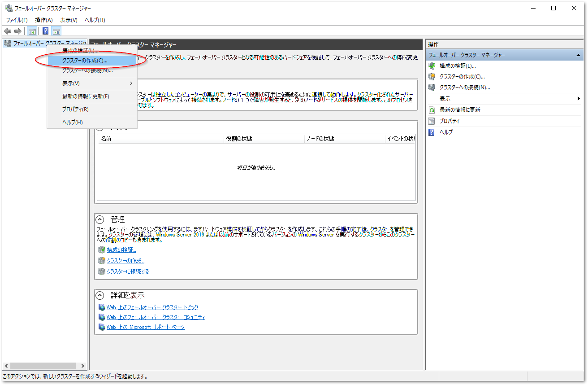This screenshot has height=385, width=588.
Task: Open the ヘルプ(H) menu in the menu bar
Action: (95, 20)
